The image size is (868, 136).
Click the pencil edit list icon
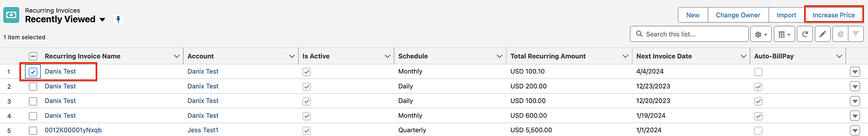[x=823, y=34]
